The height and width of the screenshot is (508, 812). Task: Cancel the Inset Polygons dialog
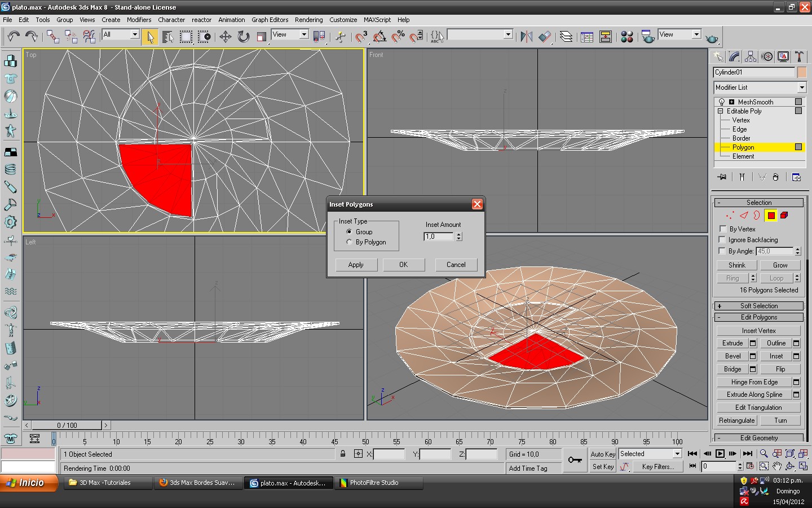pos(456,265)
